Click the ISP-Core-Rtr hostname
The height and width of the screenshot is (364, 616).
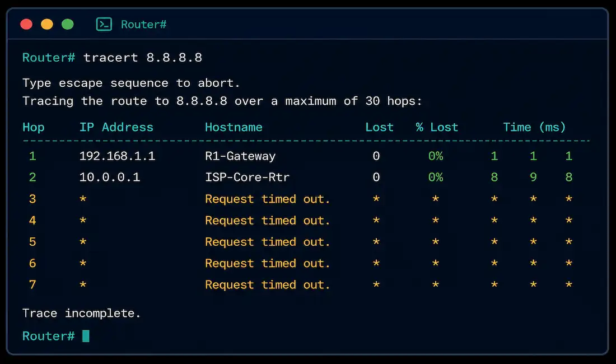(x=247, y=177)
